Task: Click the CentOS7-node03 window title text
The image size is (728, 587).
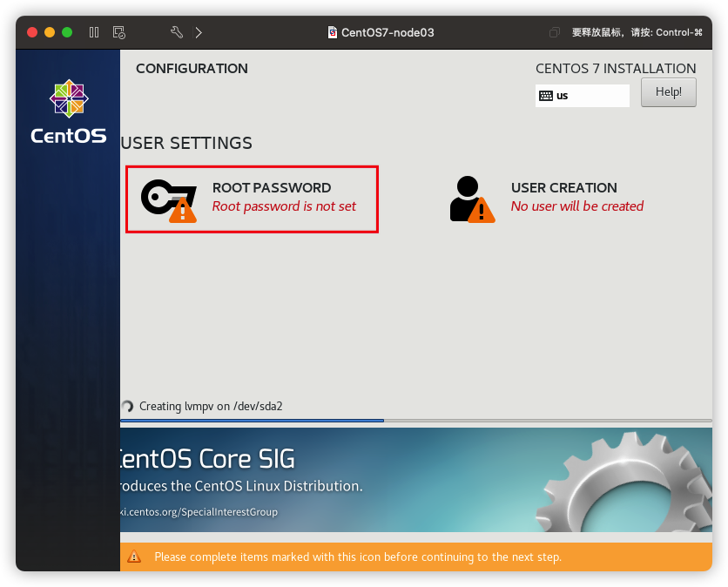Action: point(388,32)
